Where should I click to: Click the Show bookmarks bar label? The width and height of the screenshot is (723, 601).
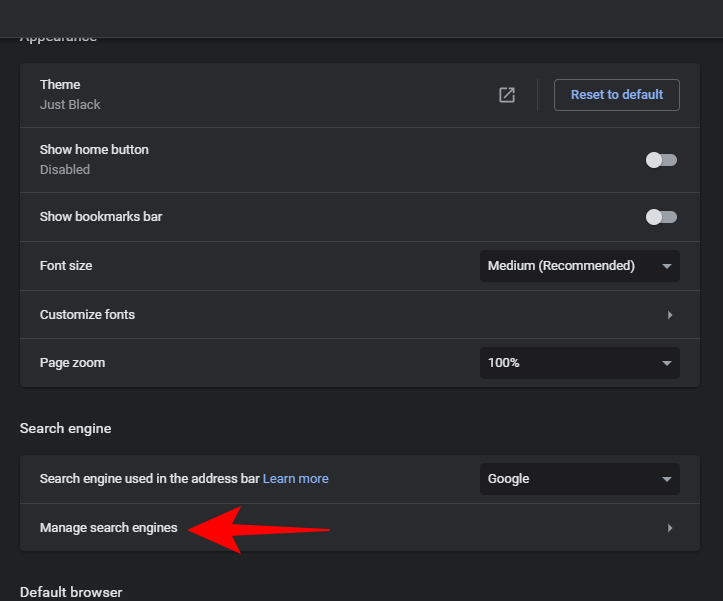101,217
